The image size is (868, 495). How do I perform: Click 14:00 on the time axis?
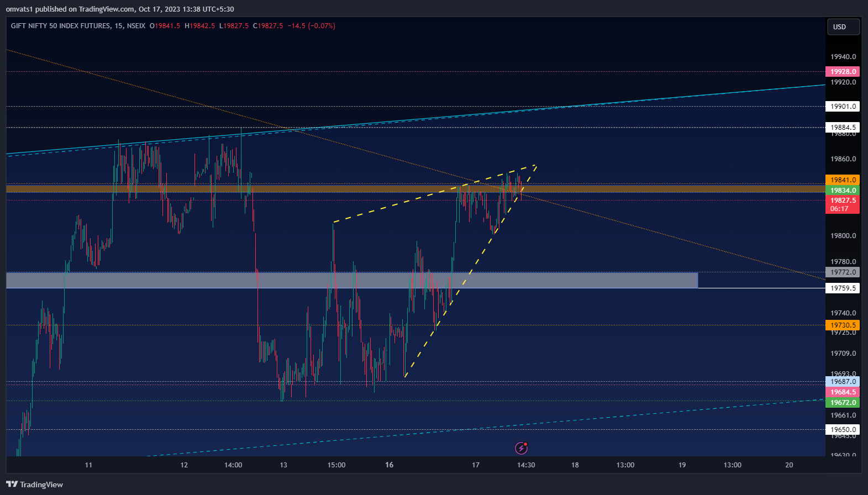tap(233, 465)
